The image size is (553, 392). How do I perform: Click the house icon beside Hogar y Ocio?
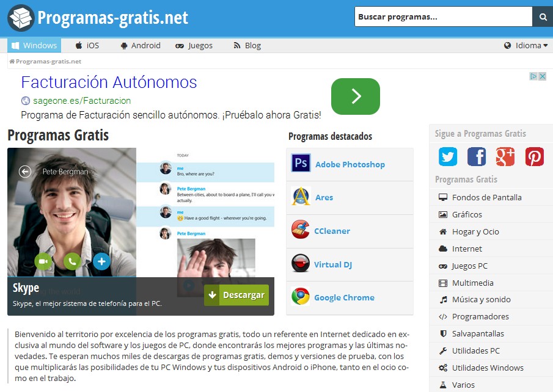443,231
